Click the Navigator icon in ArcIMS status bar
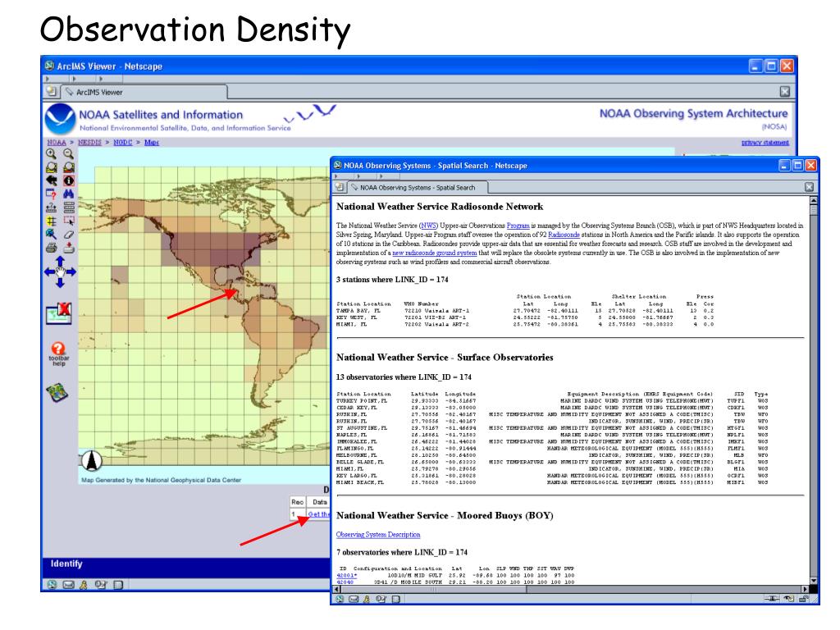This screenshot has width=840, height=630. [x=52, y=584]
